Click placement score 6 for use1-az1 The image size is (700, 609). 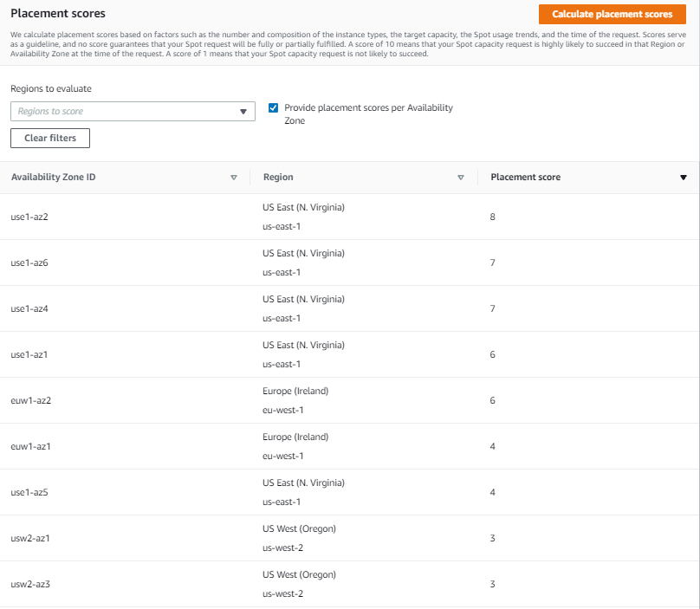click(492, 355)
